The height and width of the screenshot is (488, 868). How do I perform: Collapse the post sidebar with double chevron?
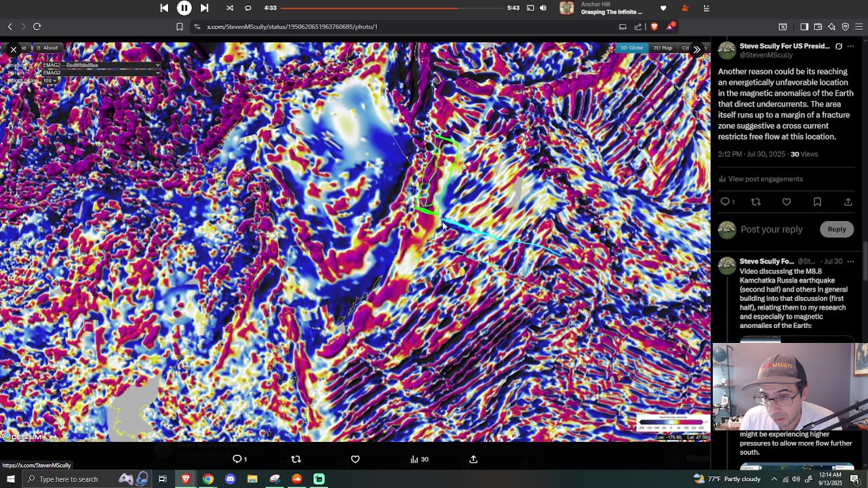(696, 49)
